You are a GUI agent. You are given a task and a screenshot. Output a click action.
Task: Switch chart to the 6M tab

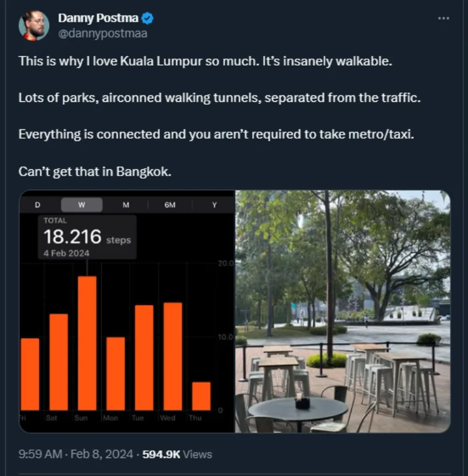[170, 205]
